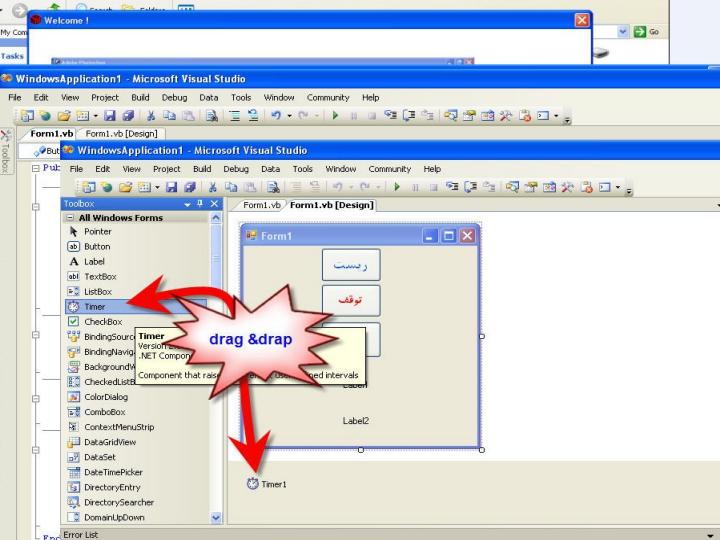Click Cut icon in back Visual Studio toolbar
This screenshot has width=720, height=540.
click(x=150, y=115)
